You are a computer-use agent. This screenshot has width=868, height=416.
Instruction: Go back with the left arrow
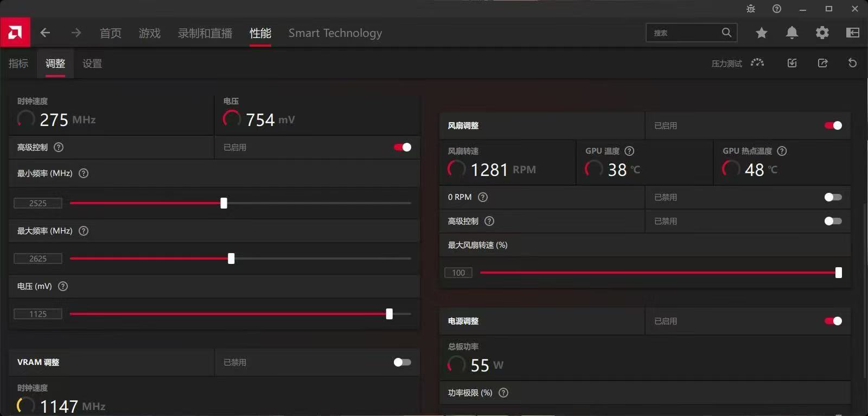45,33
